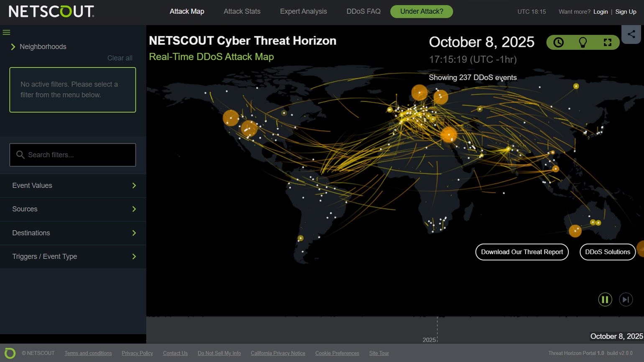Switch to the Attack Stats tab
The width and height of the screenshot is (644, 362).
242,11
